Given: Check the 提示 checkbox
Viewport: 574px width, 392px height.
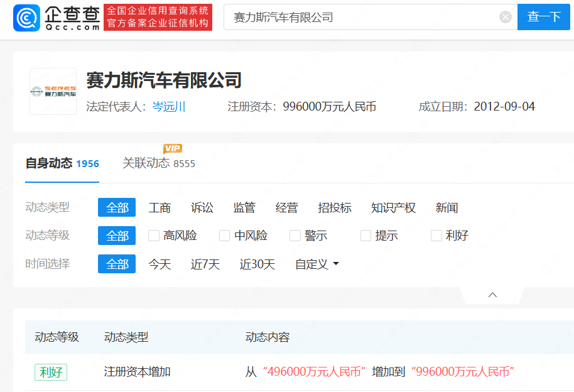Looking at the screenshot, I should [x=366, y=236].
